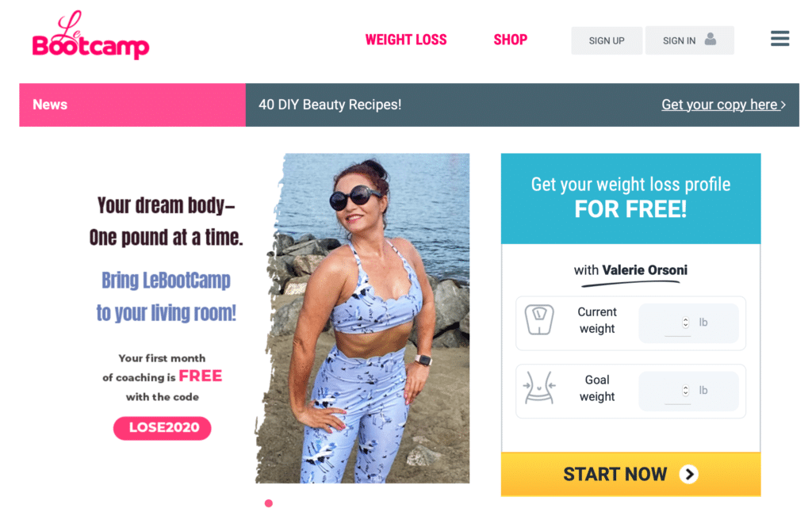The width and height of the screenshot is (812, 508).
Task: Select the pink carousel dot indicator
Action: click(x=268, y=502)
